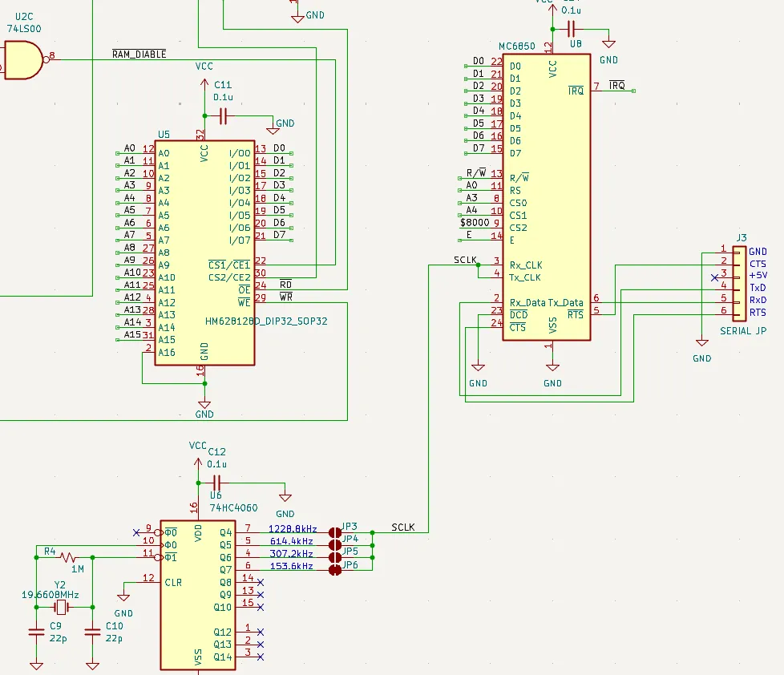Click the RxD label on connector J3
This screenshot has width=784, height=675.
[758, 300]
